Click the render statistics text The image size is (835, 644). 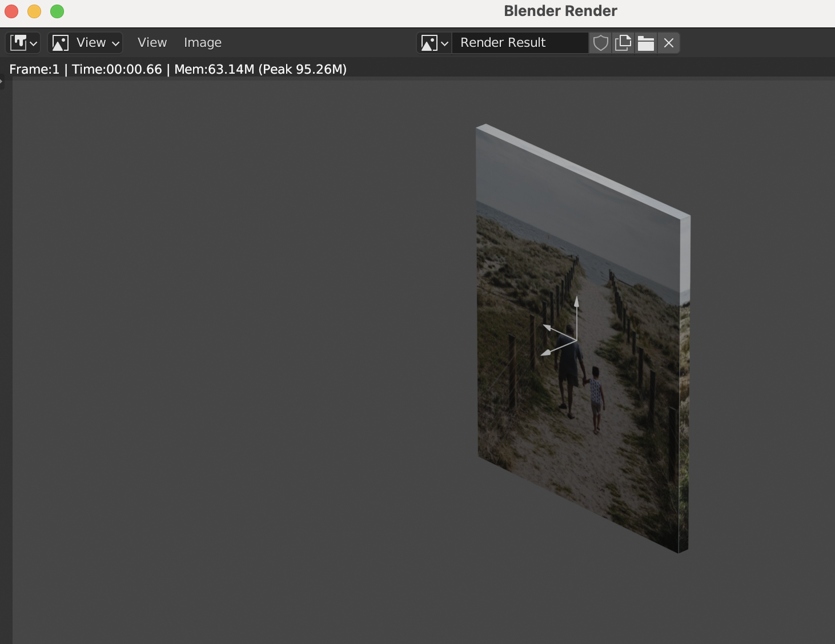[178, 69]
